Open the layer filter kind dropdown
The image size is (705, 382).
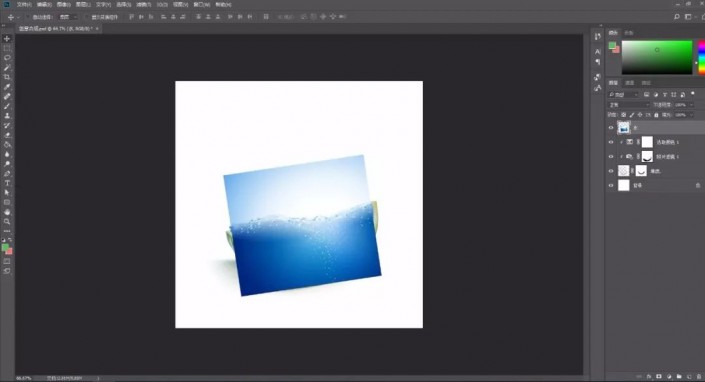tap(623, 94)
